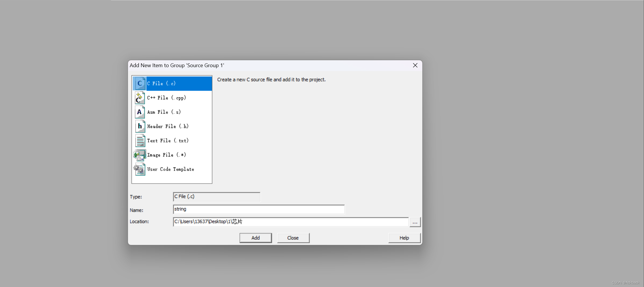Browse for location with the ... button

pos(415,222)
